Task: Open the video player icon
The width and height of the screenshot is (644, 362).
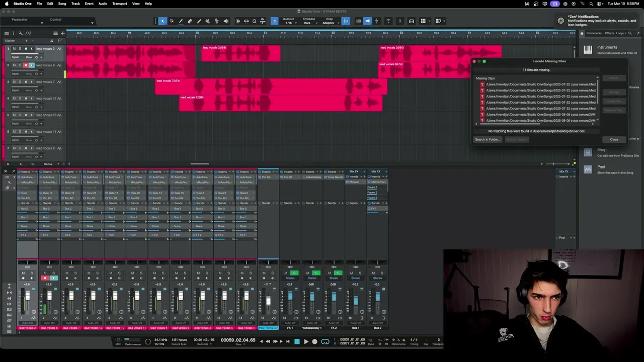Action: pos(412,21)
